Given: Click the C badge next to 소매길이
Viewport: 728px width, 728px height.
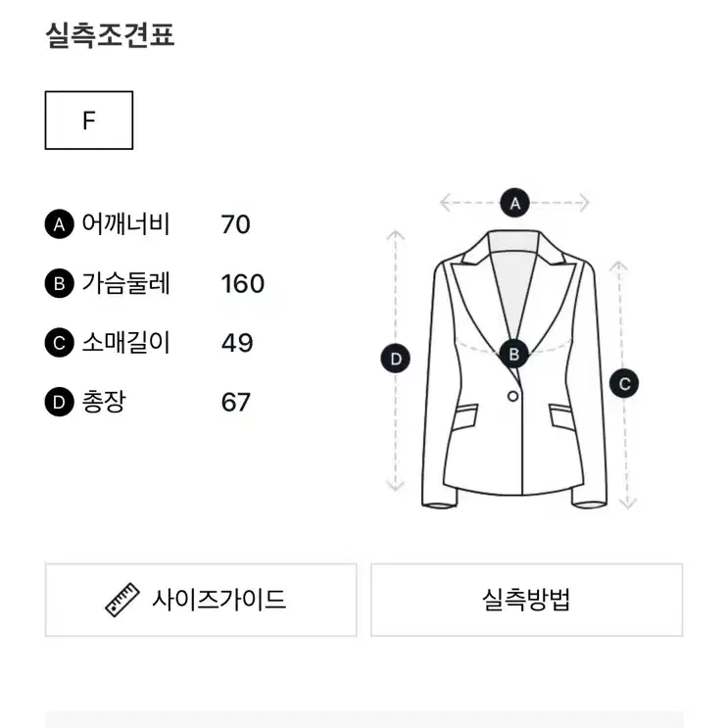Looking at the screenshot, I should (x=59, y=343).
